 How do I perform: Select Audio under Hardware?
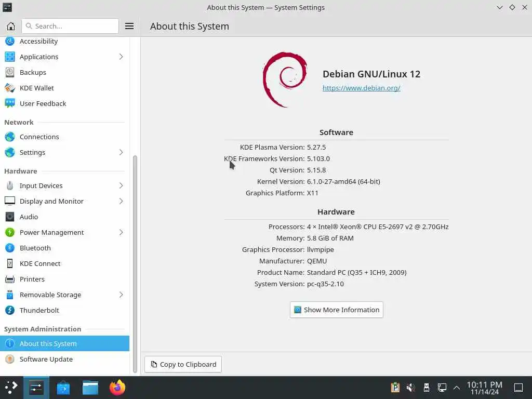coord(64,217)
